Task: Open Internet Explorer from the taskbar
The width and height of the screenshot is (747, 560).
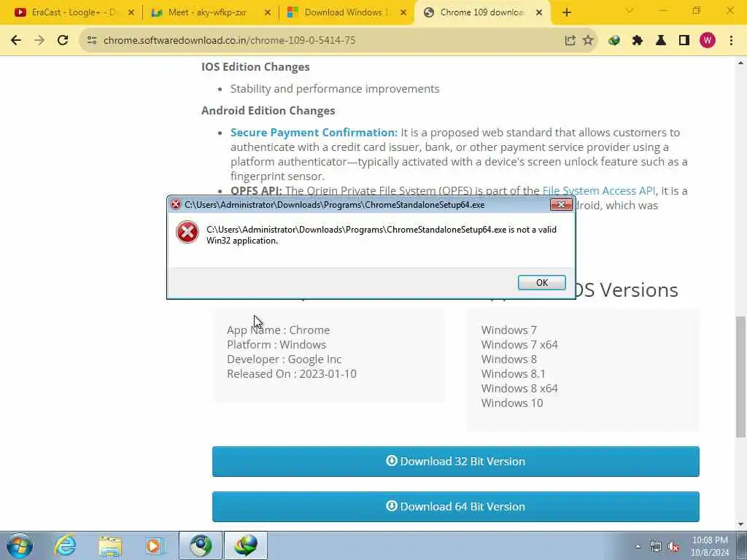Action: tap(65, 545)
